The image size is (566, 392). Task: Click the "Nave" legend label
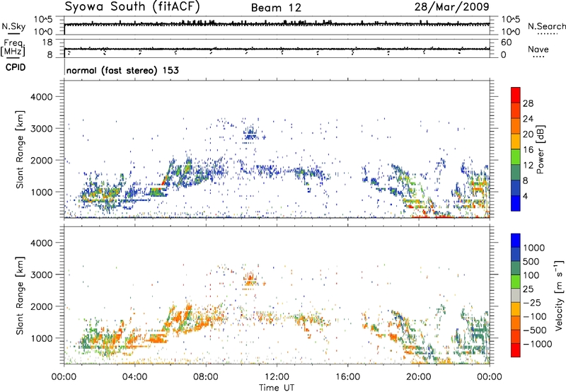pos(538,49)
